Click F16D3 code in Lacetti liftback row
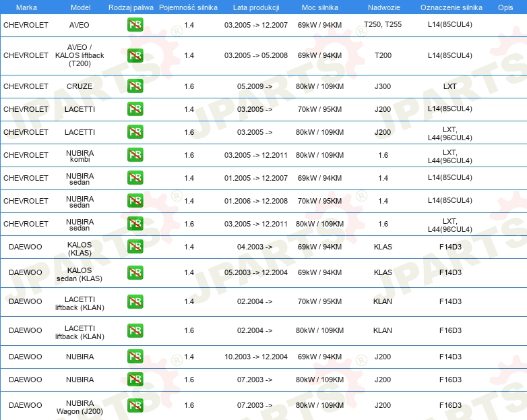Screen dimensions: 527x420 tap(450, 330)
